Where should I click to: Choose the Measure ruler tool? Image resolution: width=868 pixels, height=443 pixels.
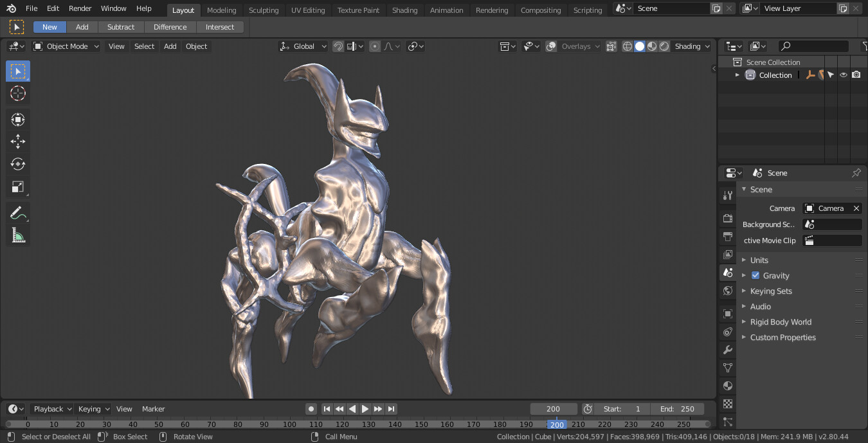tap(18, 236)
